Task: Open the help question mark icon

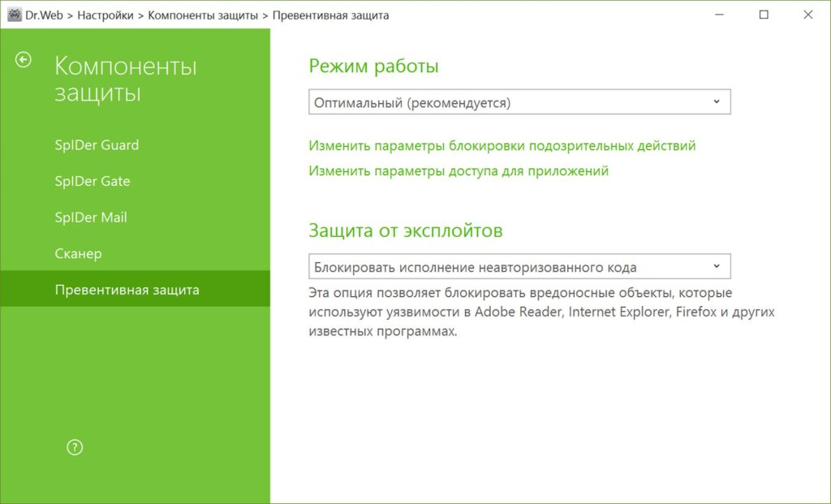Action: 74,446
